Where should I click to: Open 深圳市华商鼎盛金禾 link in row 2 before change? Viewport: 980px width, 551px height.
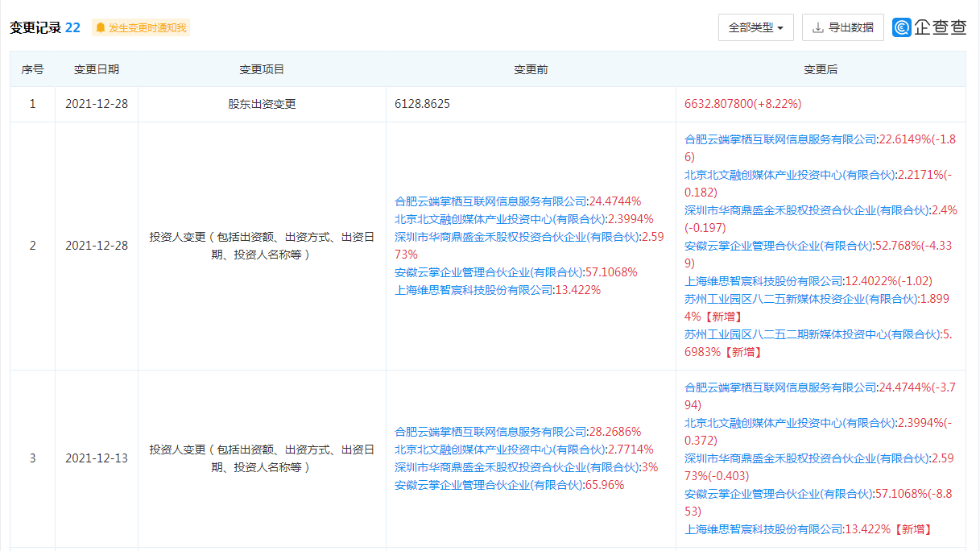click(516, 237)
